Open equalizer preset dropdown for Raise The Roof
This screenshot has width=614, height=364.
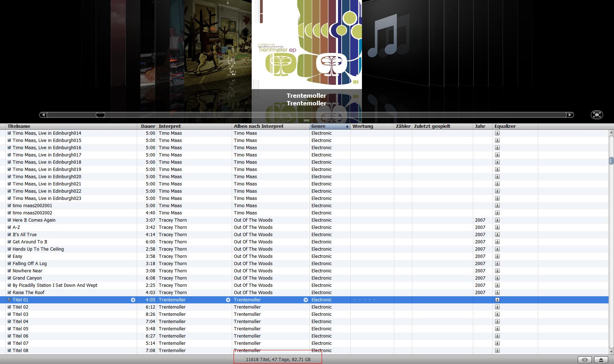pos(497,293)
